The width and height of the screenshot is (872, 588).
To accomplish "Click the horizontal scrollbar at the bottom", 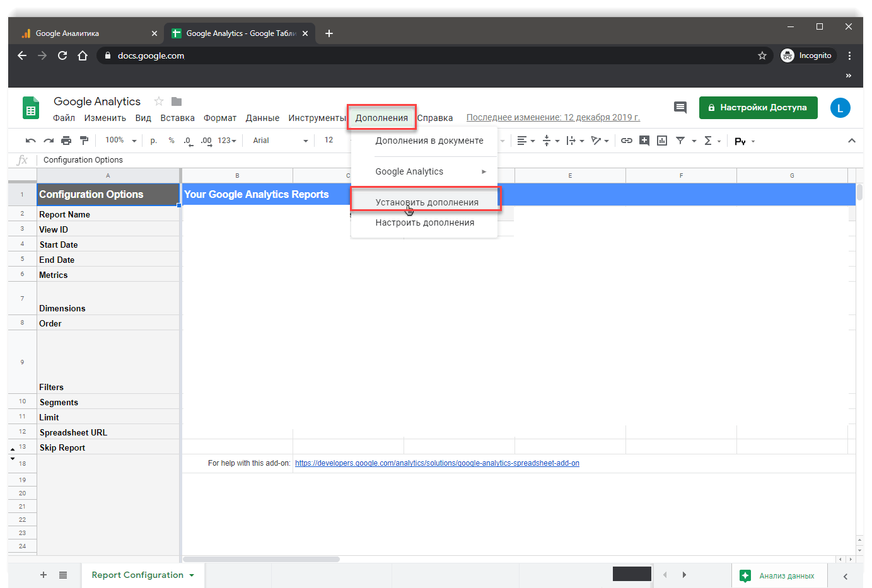I will pos(262,559).
